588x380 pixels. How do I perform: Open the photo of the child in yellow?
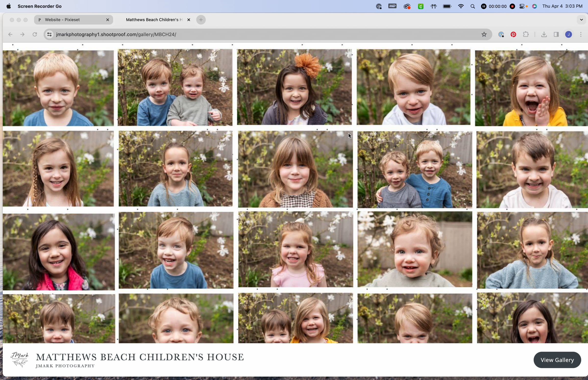click(531, 88)
